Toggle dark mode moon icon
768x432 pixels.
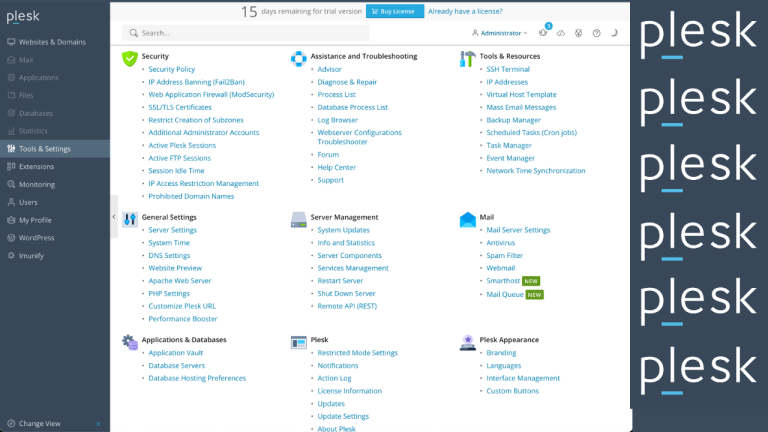(x=614, y=33)
